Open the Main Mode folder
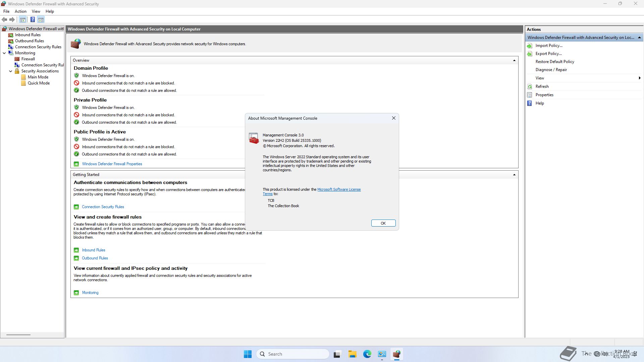This screenshot has width=644, height=362. tap(38, 77)
